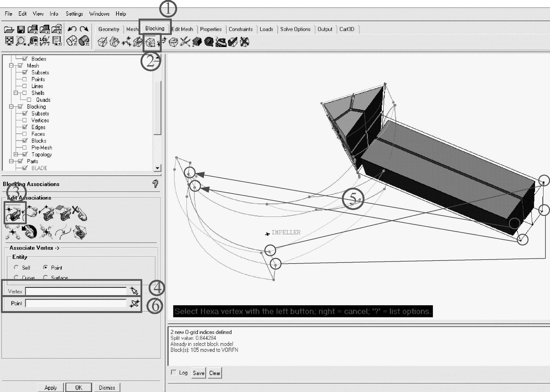Select the Transform Blocks tool
The height and width of the screenshot is (392, 550).
coord(173,42)
